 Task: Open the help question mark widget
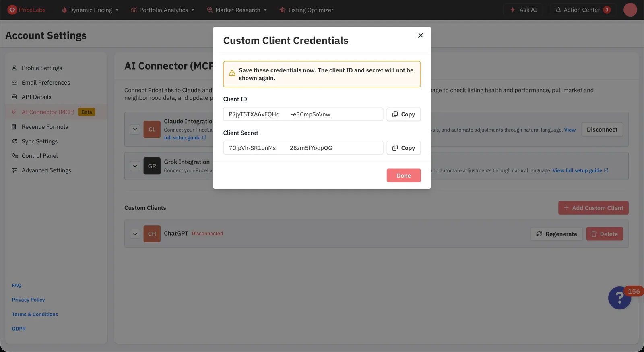pyautogui.click(x=619, y=298)
